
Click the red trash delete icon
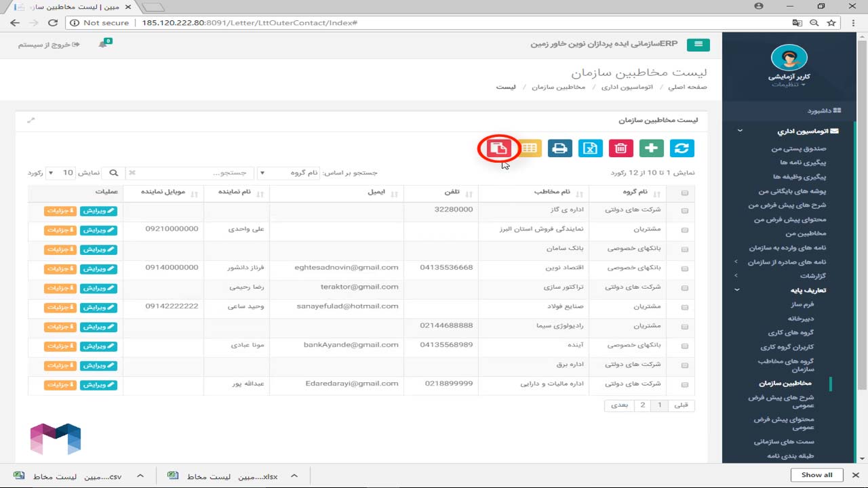click(620, 148)
